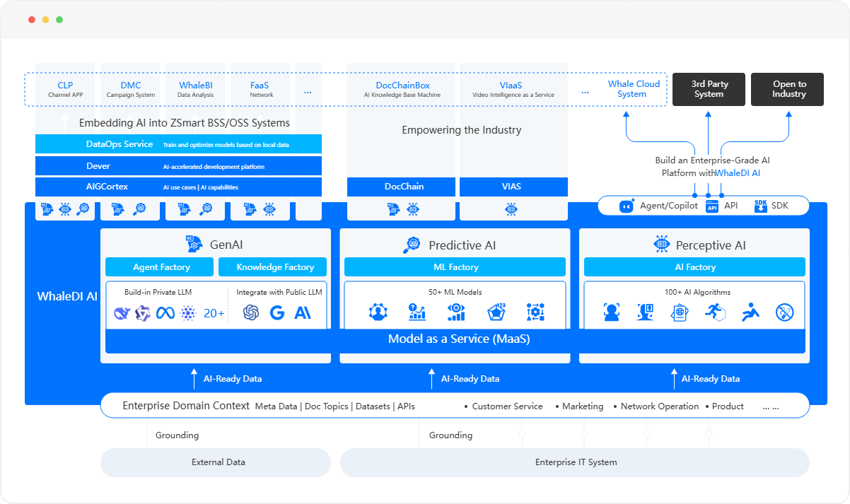Click the AIGCortex row

click(x=178, y=187)
